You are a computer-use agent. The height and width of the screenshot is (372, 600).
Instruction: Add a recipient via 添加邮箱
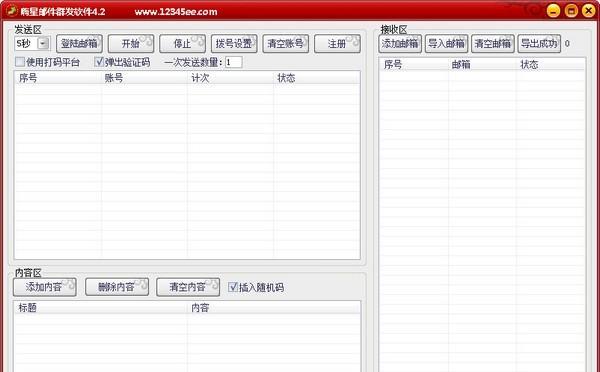point(400,44)
